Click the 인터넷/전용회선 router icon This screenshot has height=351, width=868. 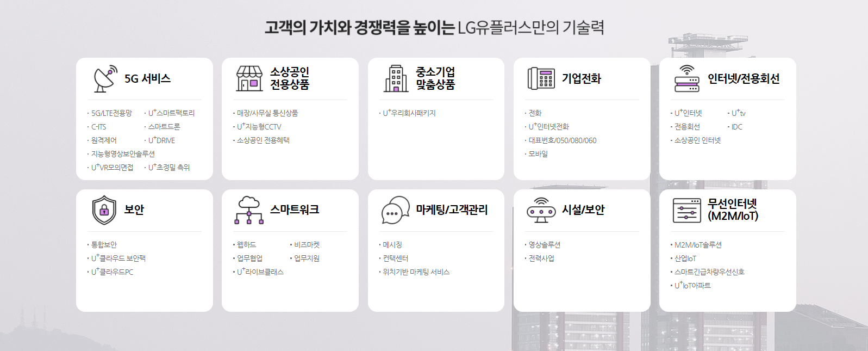(687, 78)
